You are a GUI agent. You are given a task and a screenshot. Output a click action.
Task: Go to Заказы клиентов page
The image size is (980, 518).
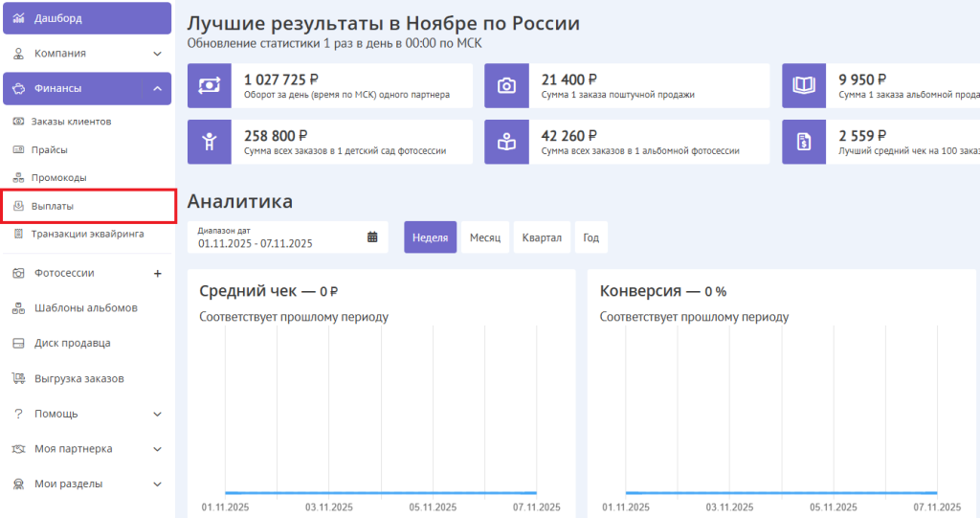click(71, 122)
